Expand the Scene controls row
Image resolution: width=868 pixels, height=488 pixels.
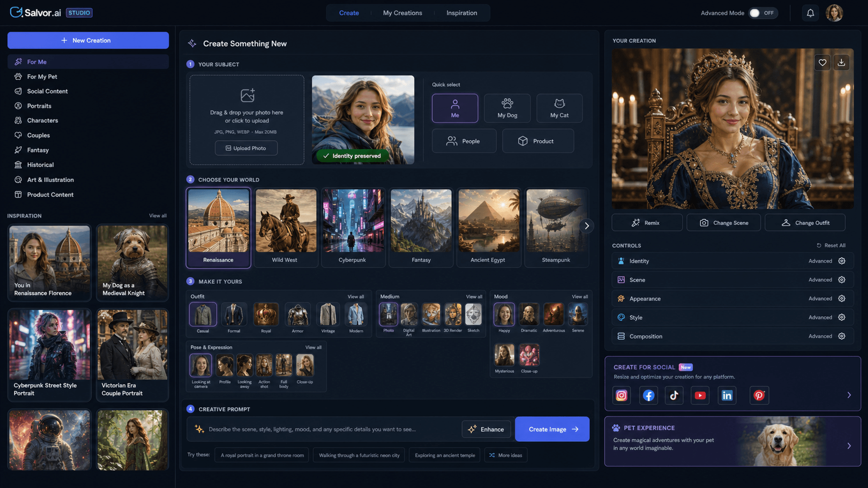pyautogui.click(x=732, y=280)
